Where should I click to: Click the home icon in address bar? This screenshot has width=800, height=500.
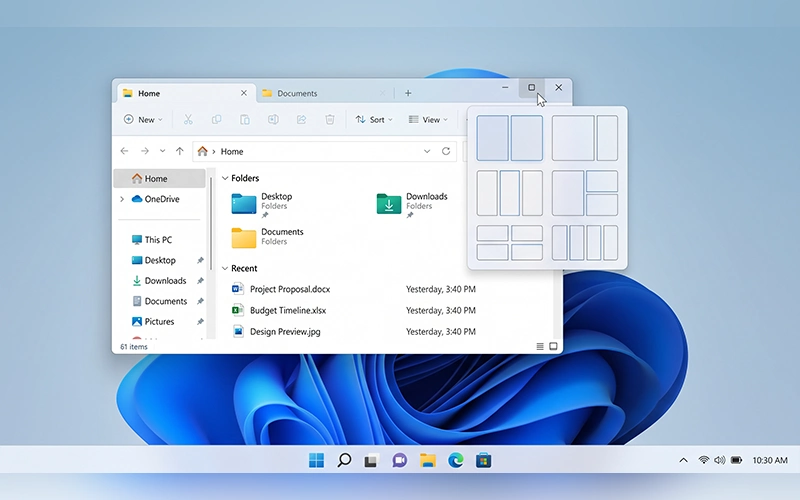tap(203, 151)
